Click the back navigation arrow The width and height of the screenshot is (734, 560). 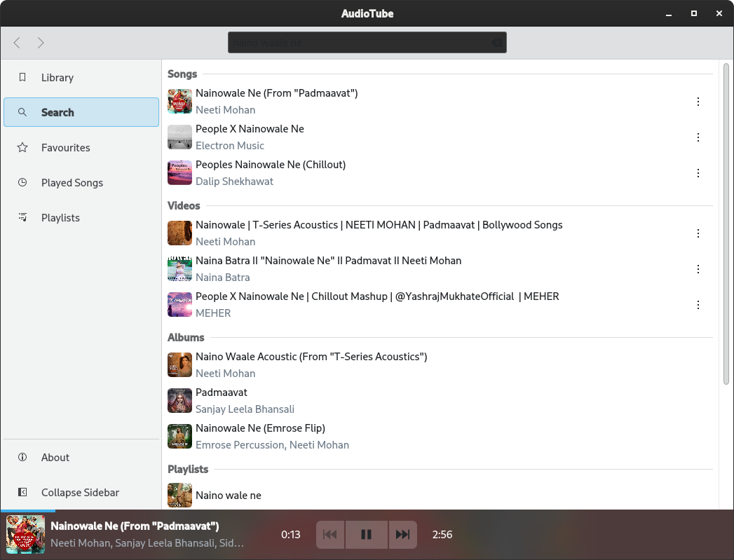(x=16, y=43)
